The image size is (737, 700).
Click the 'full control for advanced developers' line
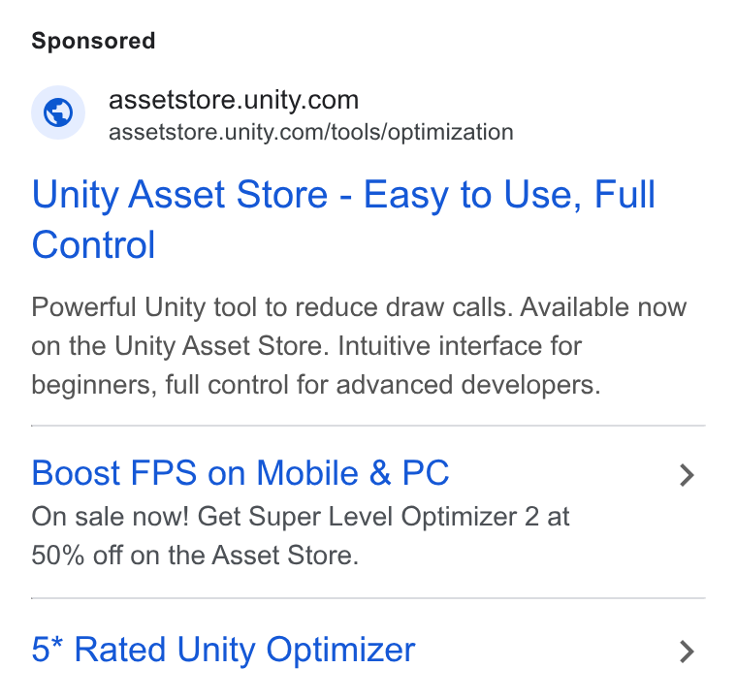pos(383,385)
